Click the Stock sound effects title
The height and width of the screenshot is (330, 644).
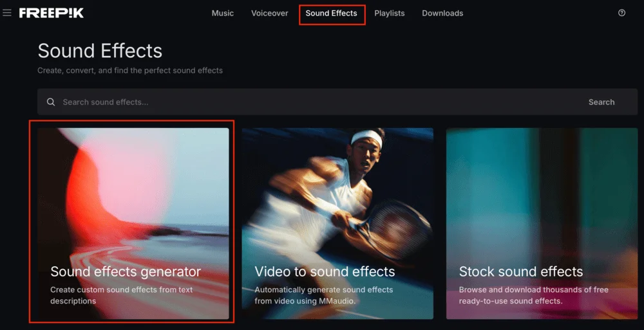520,271
